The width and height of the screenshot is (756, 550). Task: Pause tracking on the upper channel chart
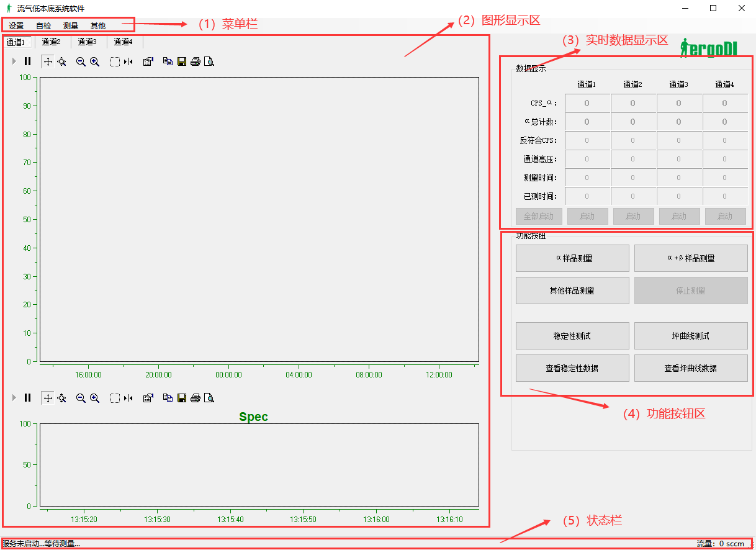tap(27, 61)
